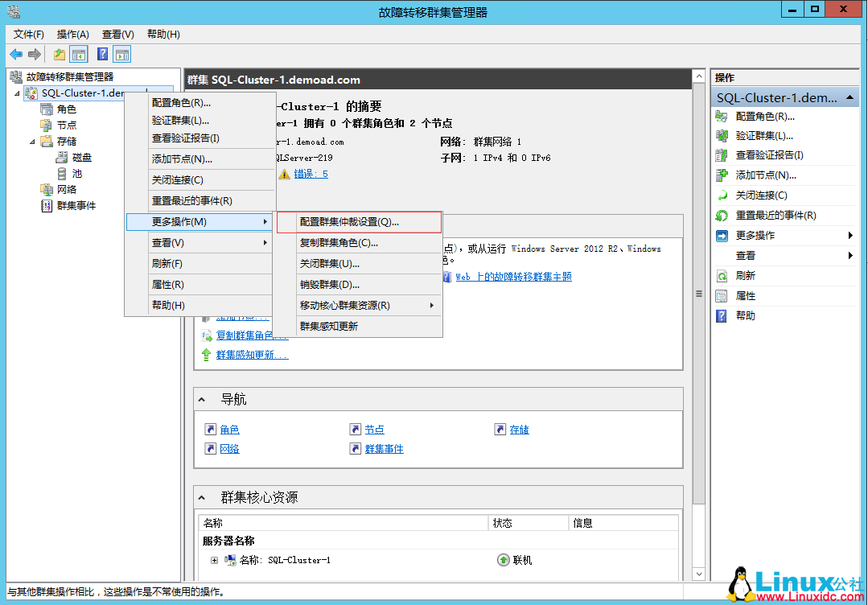868x605 pixels.
Task: Go to 群集事件 navigation link
Action: (385, 449)
